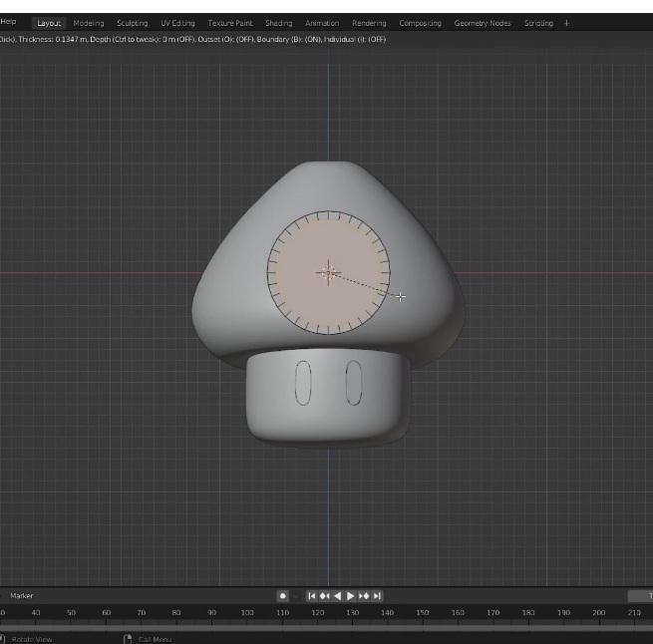Click frame 130 on the timeline ruler
The image size is (653, 644).
point(352,612)
